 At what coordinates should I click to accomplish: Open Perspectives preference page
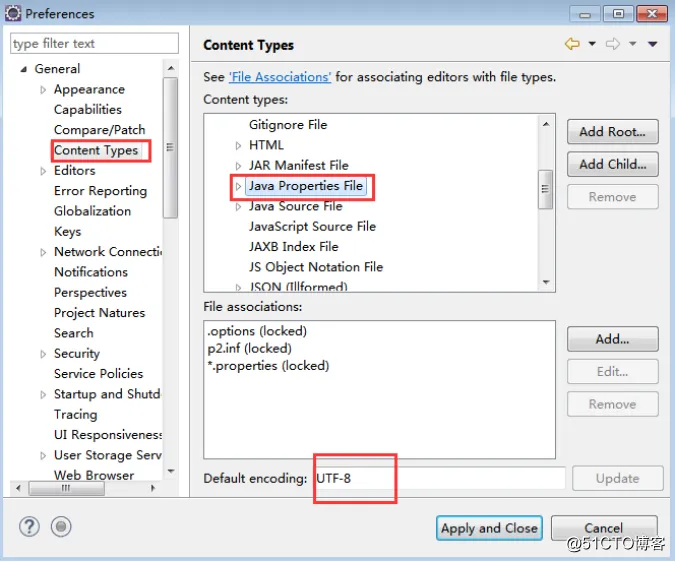coord(90,293)
